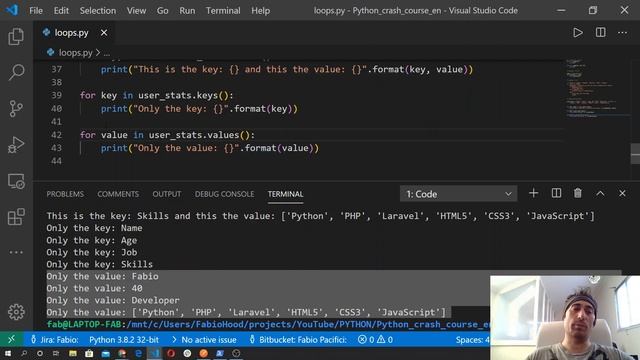Open the Explorer view in the activity bar
Viewport: 640px width, 360px height.
coord(16,36)
